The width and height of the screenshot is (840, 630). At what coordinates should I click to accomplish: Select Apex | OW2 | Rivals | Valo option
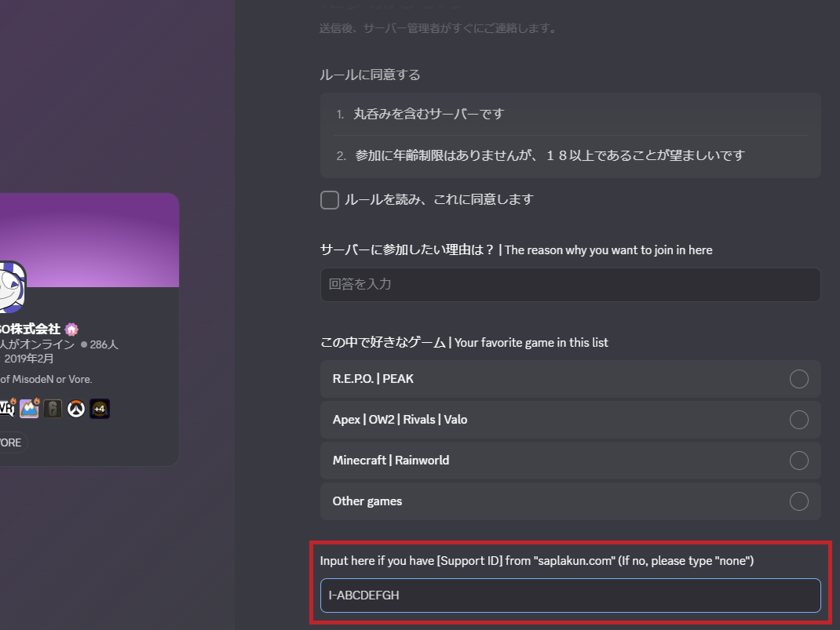click(x=798, y=420)
